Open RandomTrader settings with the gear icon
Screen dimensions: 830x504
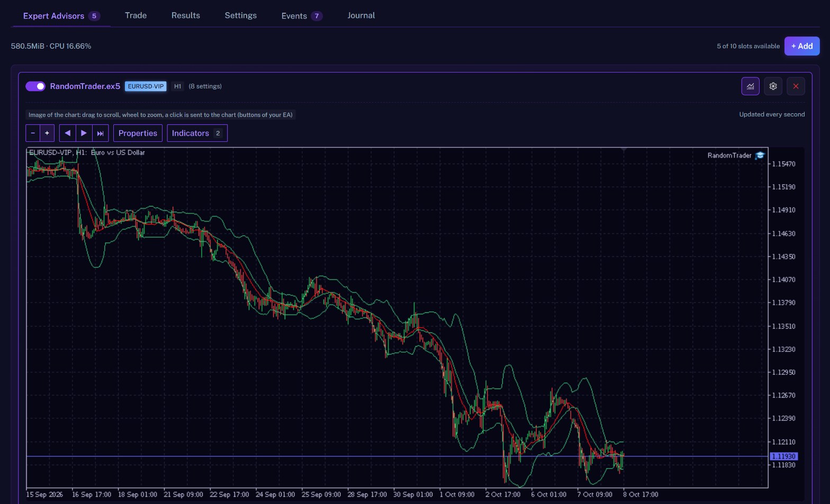(x=773, y=86)
